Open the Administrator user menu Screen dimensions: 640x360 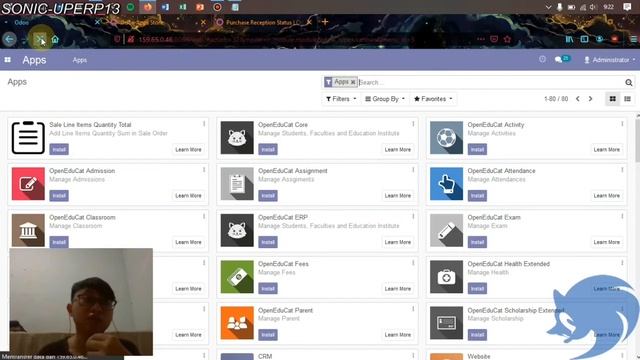pos(609,60)
